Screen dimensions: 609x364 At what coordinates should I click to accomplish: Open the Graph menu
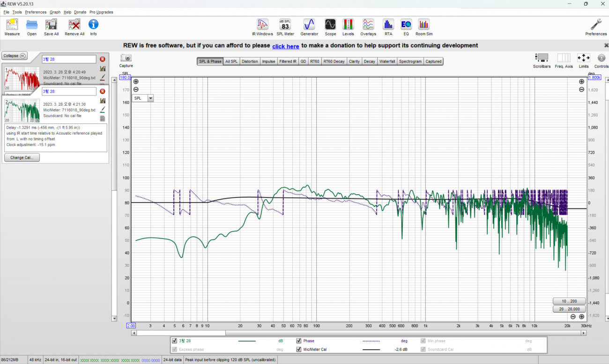click(x=55, y=12)
